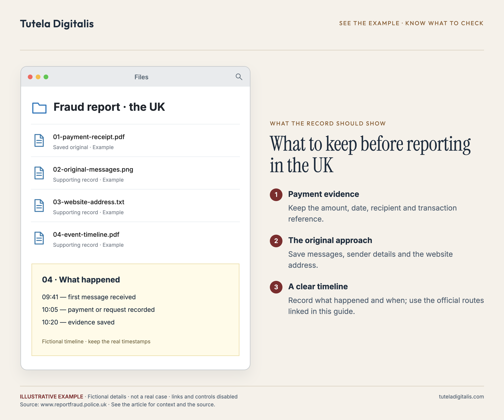
Task: Click the document icon for 02-original-messages.png
Action: click(39, 173)
